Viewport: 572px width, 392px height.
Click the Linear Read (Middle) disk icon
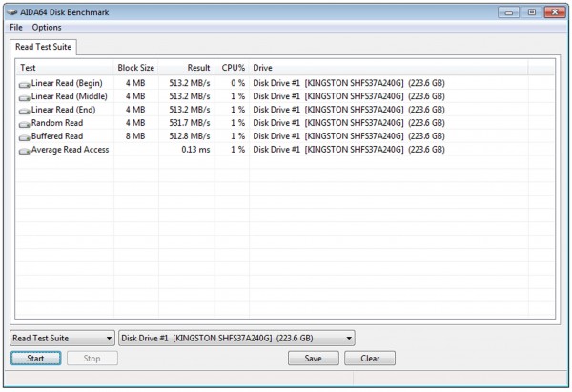pyautogui.click(x=25, y=98)
